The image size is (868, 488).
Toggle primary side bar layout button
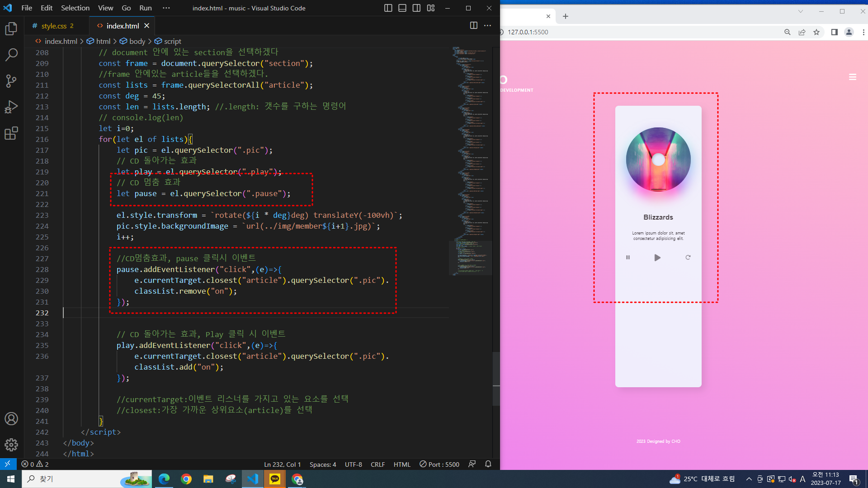pyautogui.click(x=388, y=8)
